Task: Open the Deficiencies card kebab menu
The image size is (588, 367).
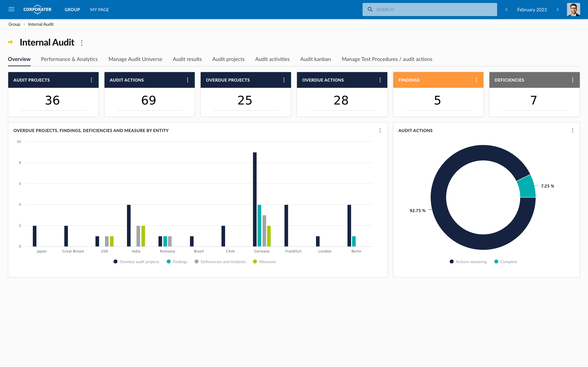Action: [x=572, y=80]
